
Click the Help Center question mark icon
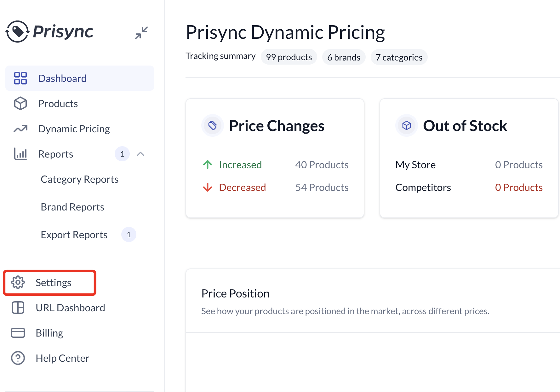tap(18, 358)
